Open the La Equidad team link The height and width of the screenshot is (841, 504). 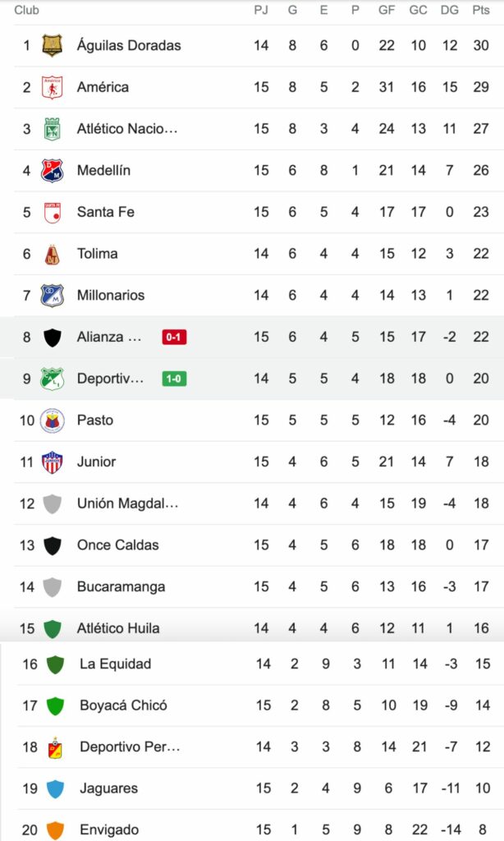115,664
